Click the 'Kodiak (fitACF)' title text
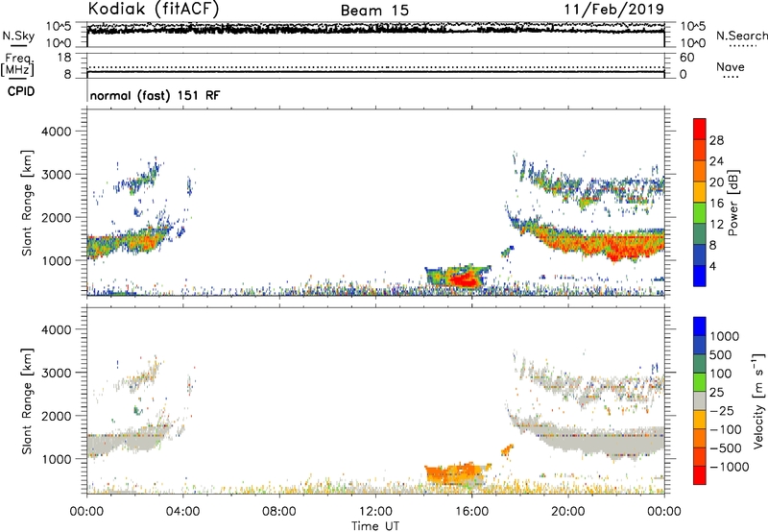Viewport: 768px width, 532px height. click(x=154, y=9)
